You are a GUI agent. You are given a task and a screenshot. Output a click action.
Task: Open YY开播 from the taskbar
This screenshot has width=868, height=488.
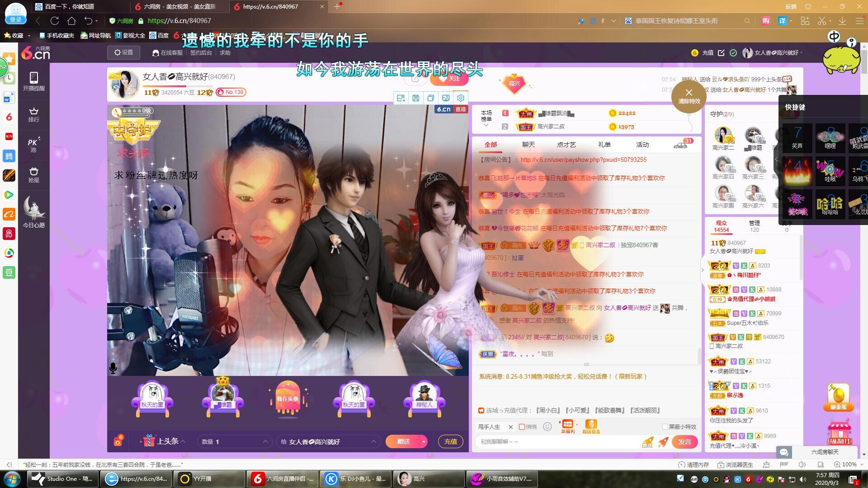[209, 479]
